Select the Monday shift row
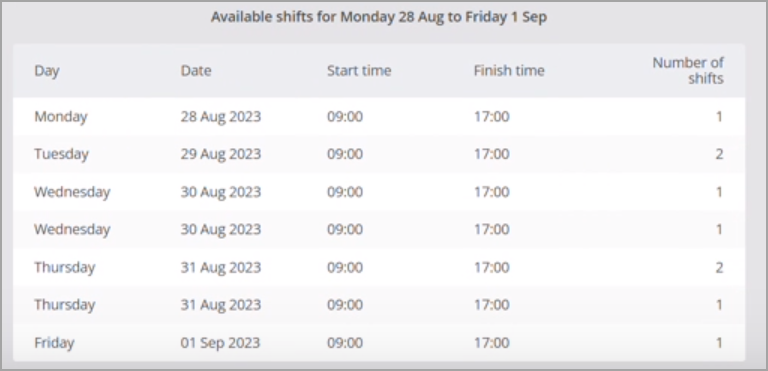The width and height of the screenshot is (768, 371). click(379, 117)
